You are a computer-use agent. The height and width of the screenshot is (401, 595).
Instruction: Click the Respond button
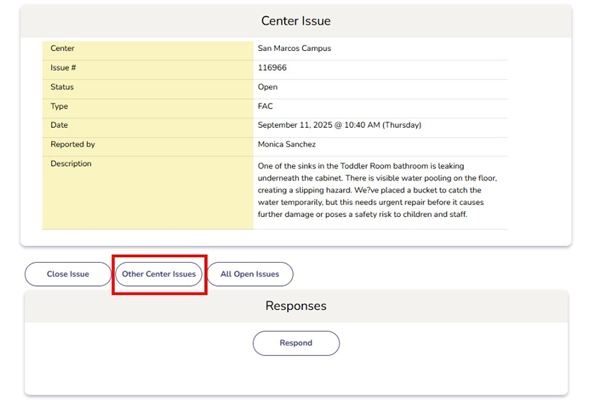pos(296,343)
